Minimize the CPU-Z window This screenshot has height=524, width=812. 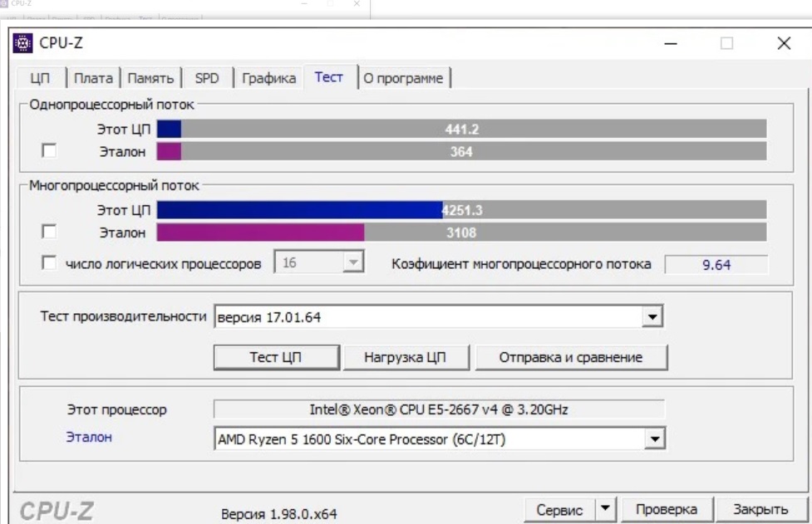pyautogui.click(x=672, y=43)
